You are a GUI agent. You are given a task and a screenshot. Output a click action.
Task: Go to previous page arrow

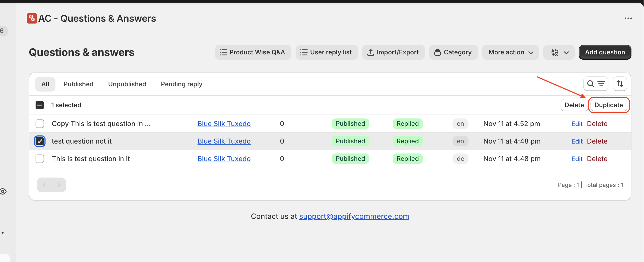click(44, 185)
